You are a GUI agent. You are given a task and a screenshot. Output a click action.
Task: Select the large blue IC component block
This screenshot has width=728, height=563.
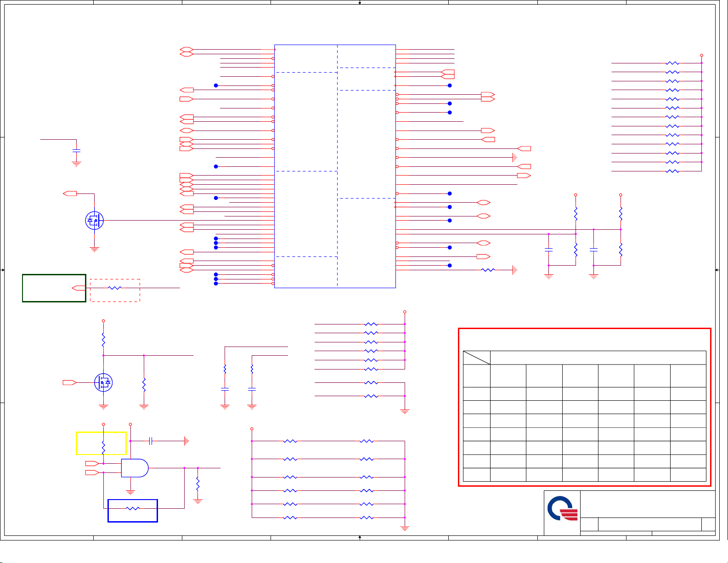click(x=335, y=166)
